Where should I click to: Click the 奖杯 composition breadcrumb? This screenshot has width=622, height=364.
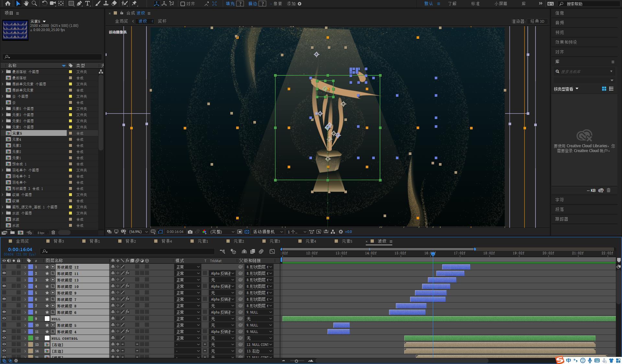point(162,21)
